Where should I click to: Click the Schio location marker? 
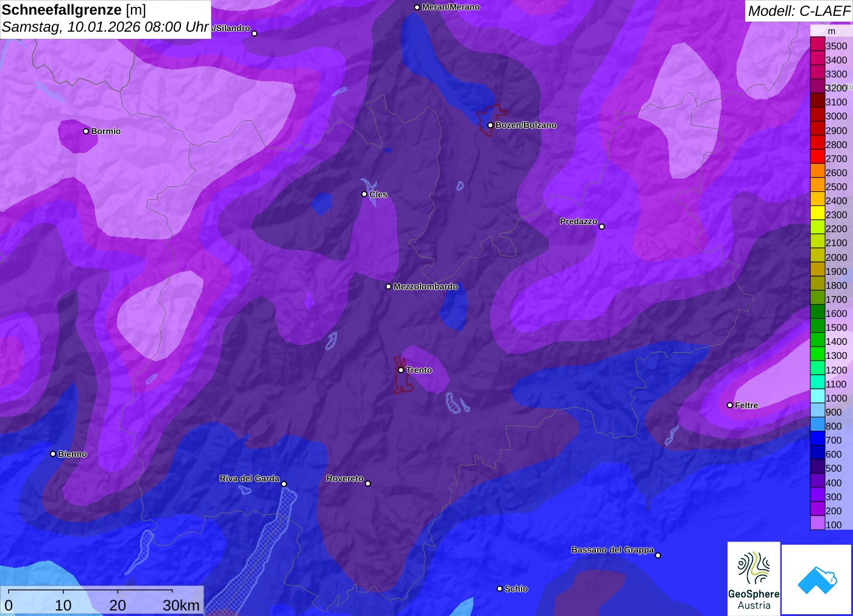(500, 589)
